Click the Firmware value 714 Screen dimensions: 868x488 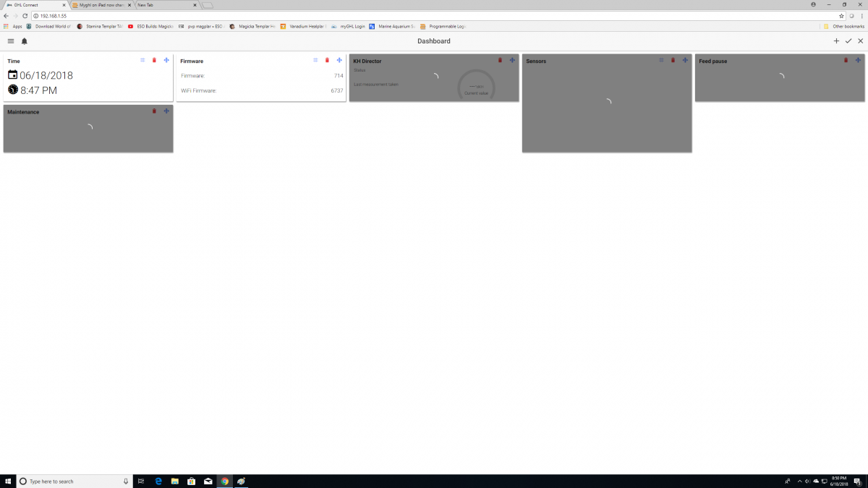coord(339,76)
